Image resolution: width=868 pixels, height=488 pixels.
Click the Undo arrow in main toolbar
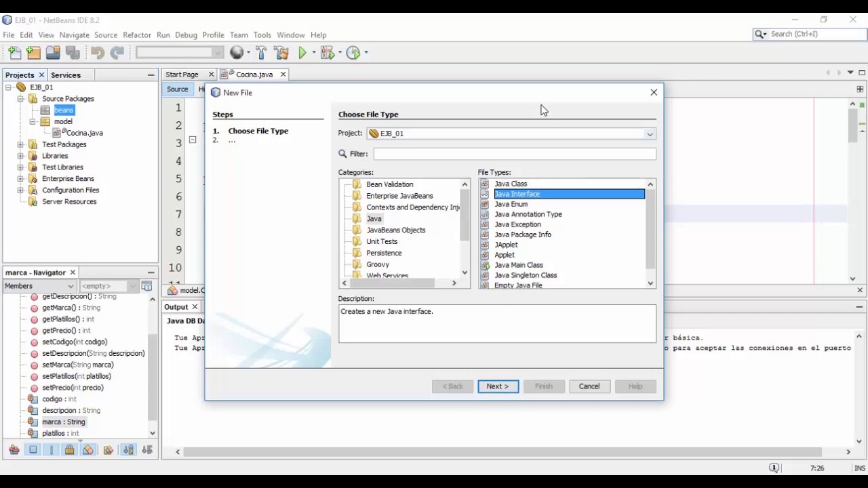pyautogui.click(x=98, y=53)
